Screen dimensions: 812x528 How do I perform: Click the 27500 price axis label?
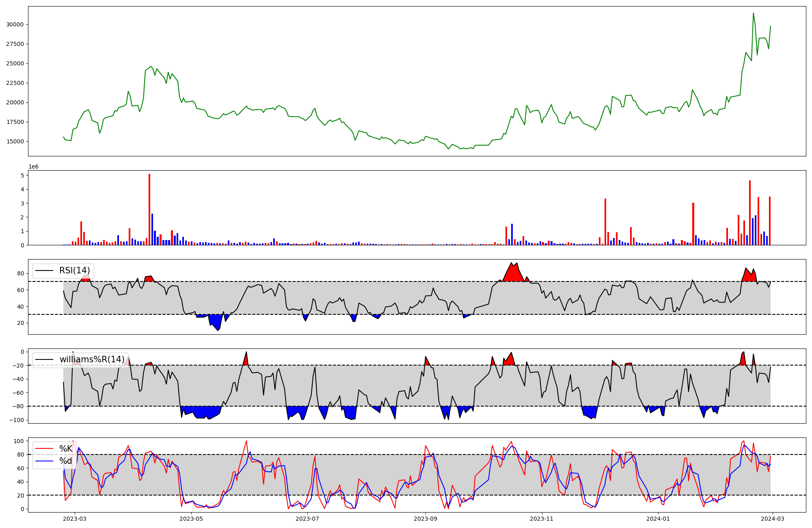click(x=15, y=44)
